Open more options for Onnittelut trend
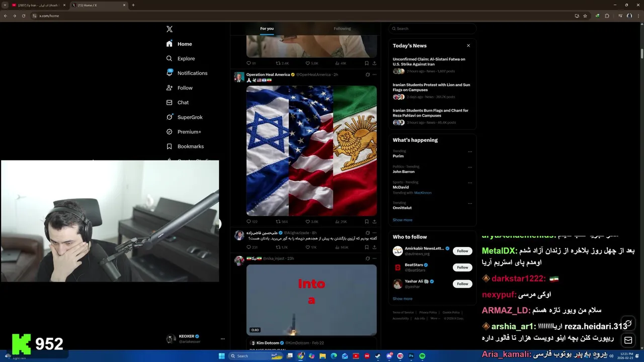Image resolution: width=644 pixels, height=362 pixels. coord(470,204)
